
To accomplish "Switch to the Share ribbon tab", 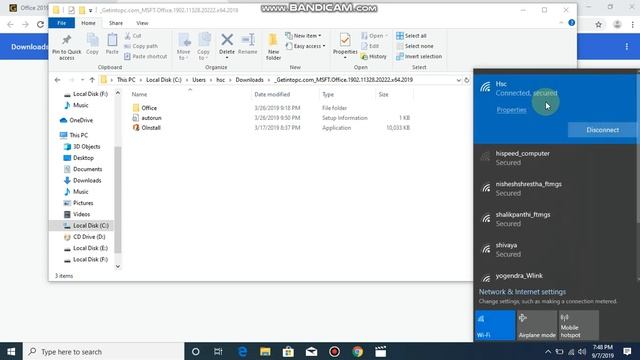I will (116, 23).
